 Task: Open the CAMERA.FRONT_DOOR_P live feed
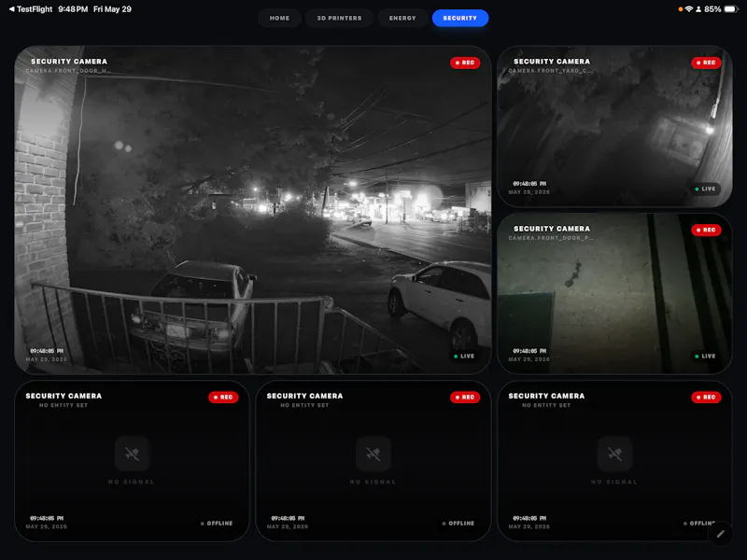(x=614, y=293)
